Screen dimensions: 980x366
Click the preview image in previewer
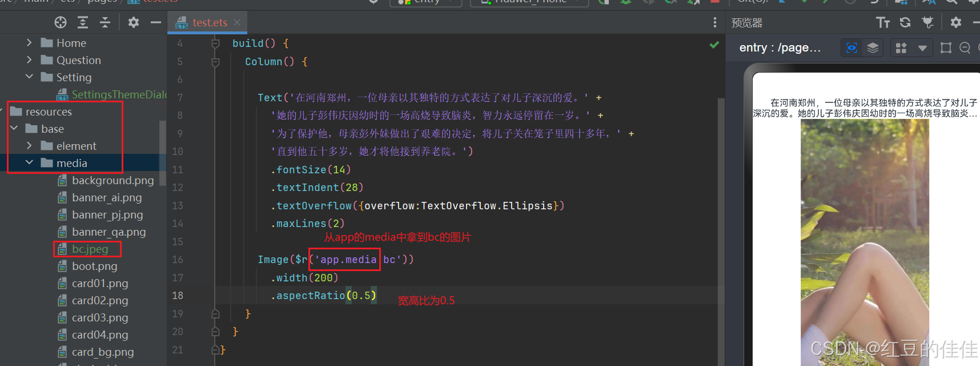pyautogui.click(x=865, y=242)
